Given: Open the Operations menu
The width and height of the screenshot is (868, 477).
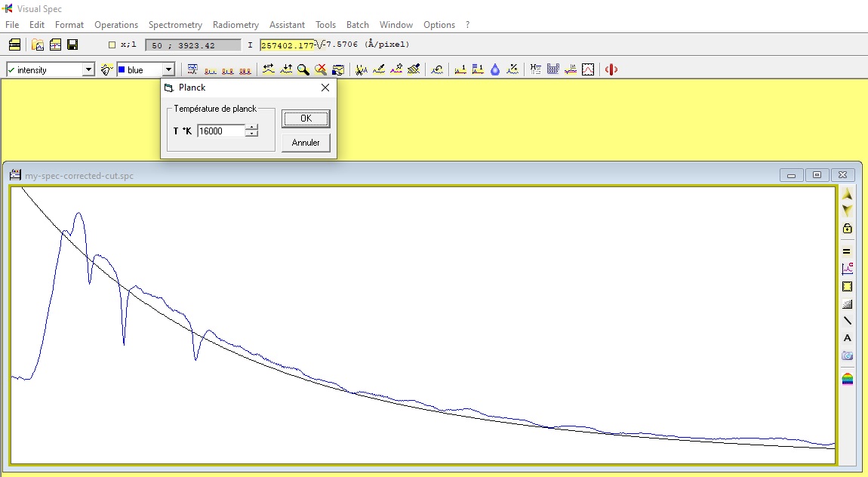Looking at the screenshot, I should 116,25.
